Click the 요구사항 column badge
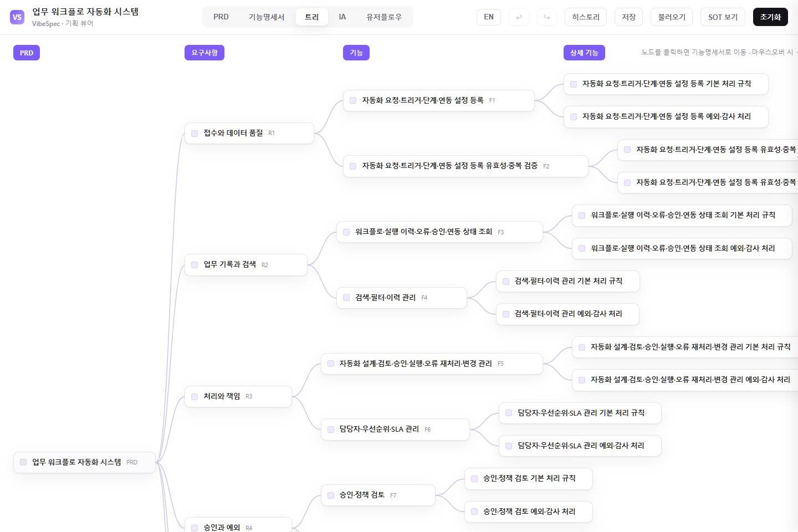 coord(204,53)
